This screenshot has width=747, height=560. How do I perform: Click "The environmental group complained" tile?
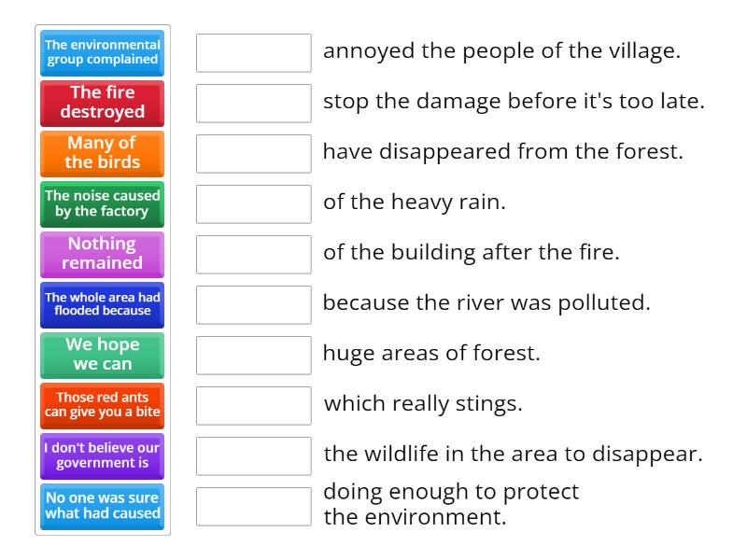pos(102,53)
